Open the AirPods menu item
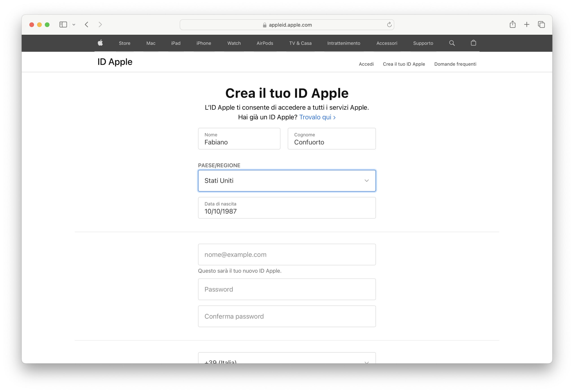The width and height of the screenshot is (574, 392). point(265,43)
